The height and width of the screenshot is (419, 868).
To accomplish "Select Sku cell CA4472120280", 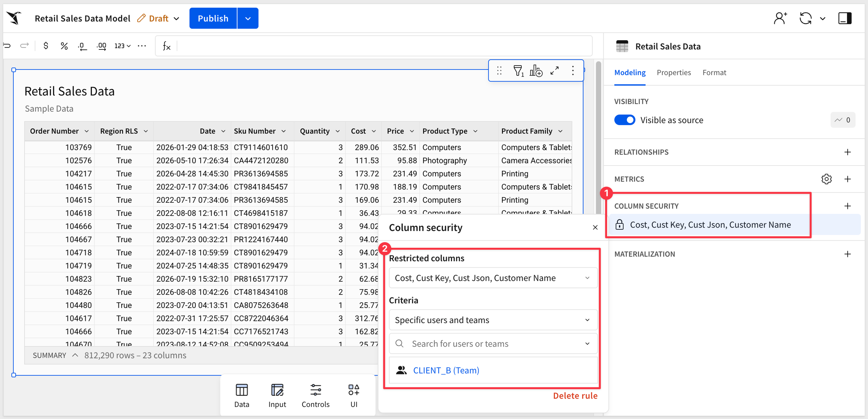I will (x=262, y=161).
